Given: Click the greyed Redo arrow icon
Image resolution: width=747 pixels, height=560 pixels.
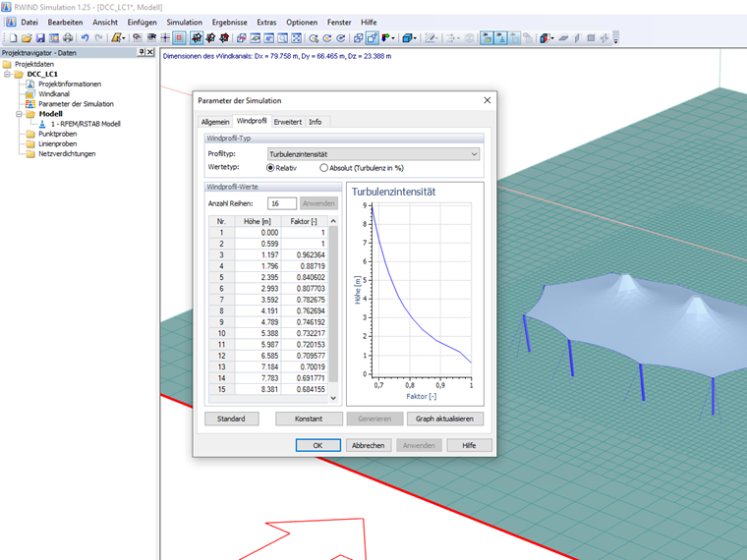Looking at the screenshot, I should point(98,38).
